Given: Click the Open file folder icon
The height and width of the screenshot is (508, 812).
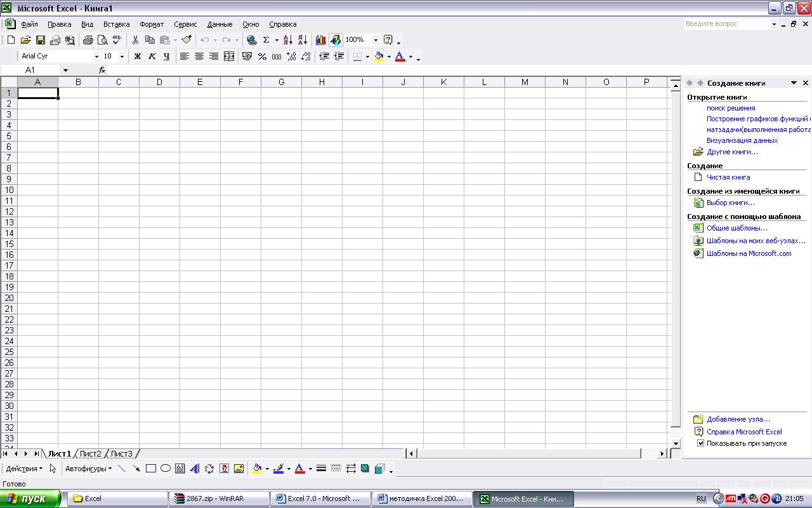Looking at the screenshot, I should pos(26,40).
